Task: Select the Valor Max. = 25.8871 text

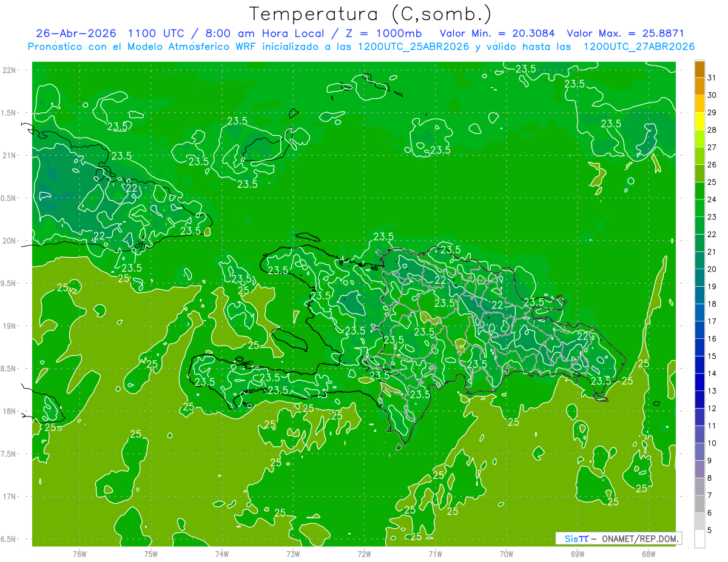Action: point(625,33)
